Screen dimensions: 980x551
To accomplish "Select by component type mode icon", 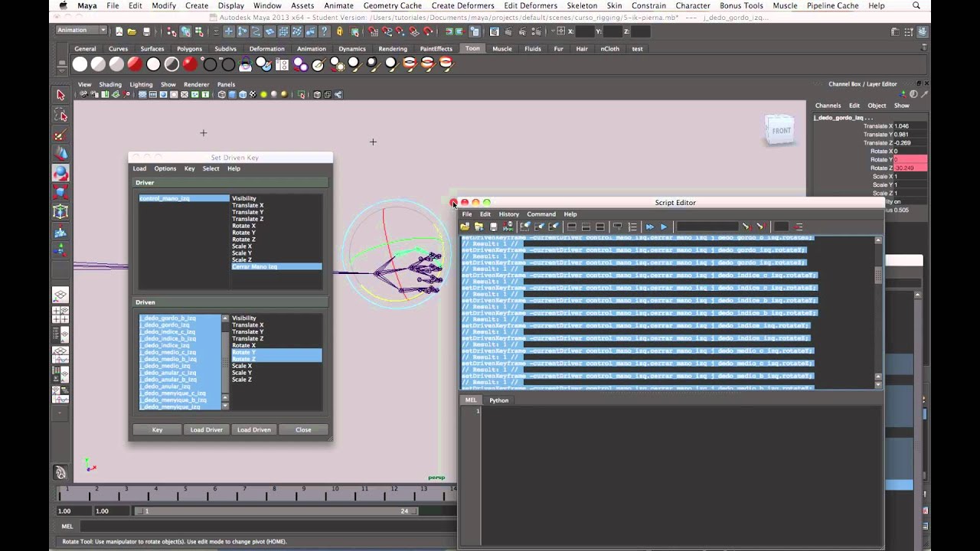I will 199,31.
